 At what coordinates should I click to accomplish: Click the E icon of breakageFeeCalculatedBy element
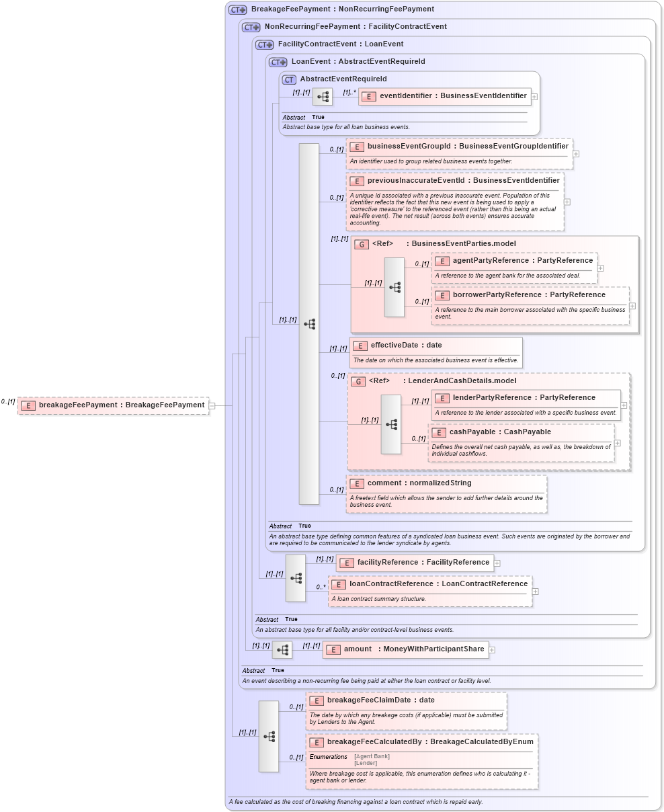[315, 741]
